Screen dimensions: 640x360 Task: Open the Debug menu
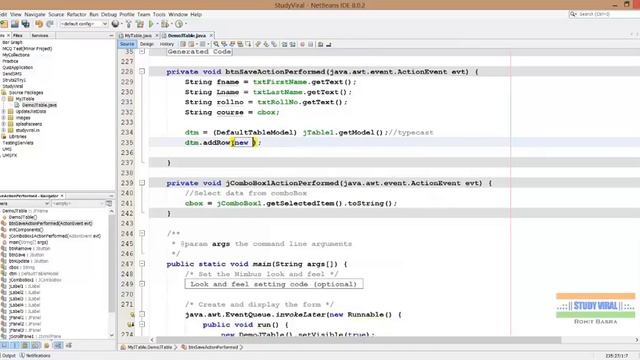point(109,14)
